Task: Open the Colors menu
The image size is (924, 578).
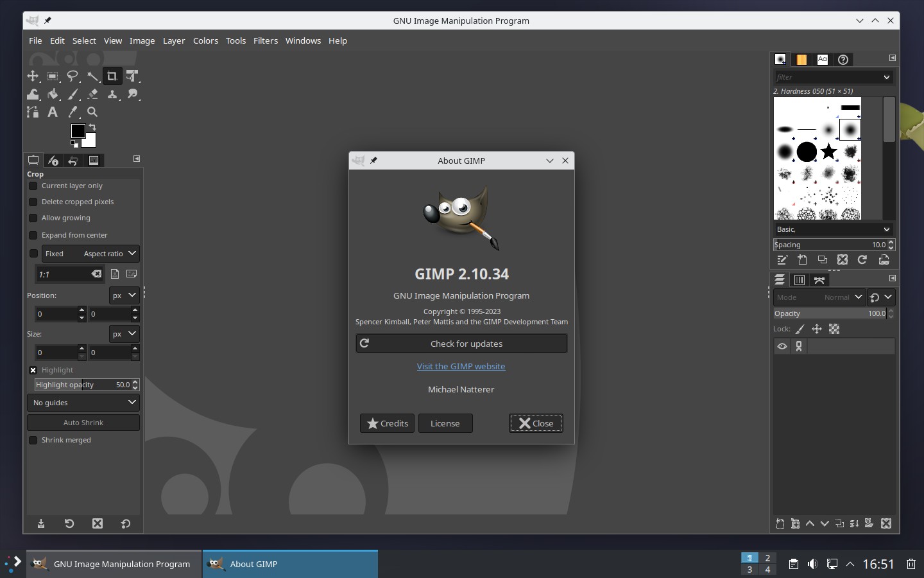Action: [x=205, y=40]
